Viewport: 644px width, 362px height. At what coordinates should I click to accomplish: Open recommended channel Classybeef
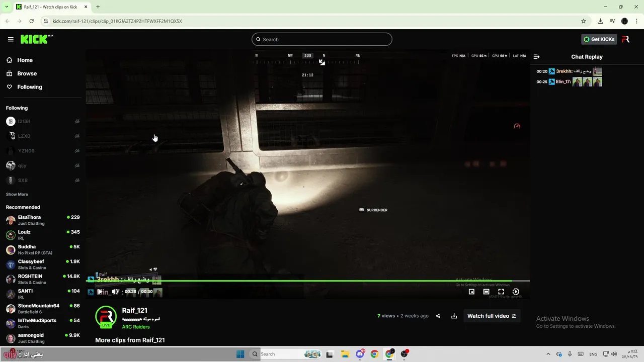tap(43, 264)
